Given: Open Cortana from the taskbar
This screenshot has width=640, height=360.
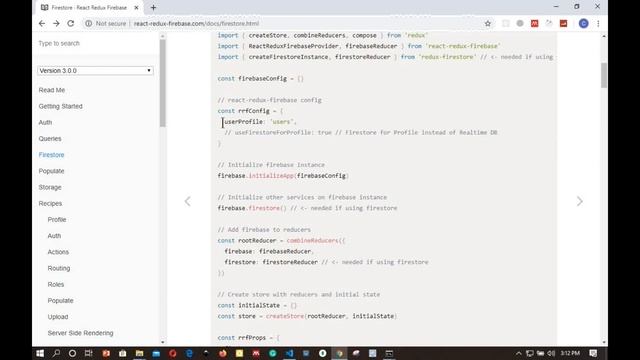Looking at the screenshot, I should click(72, 353).
